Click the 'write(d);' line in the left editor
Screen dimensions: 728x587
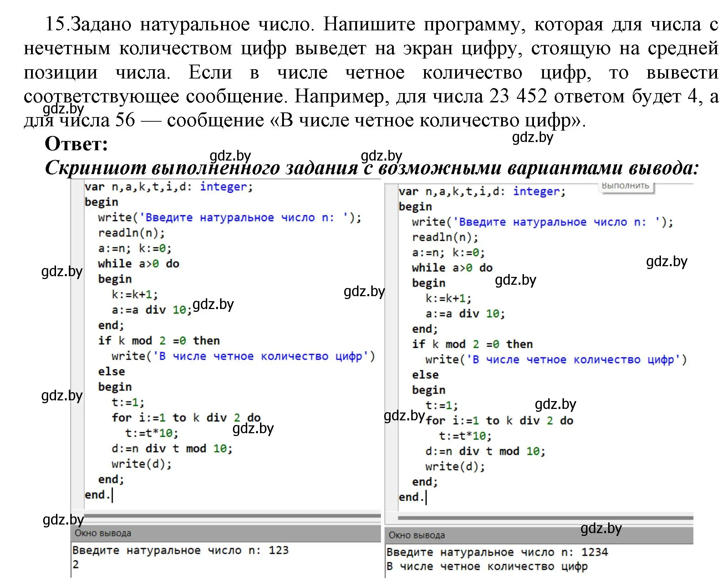click(x=142, y=464)
